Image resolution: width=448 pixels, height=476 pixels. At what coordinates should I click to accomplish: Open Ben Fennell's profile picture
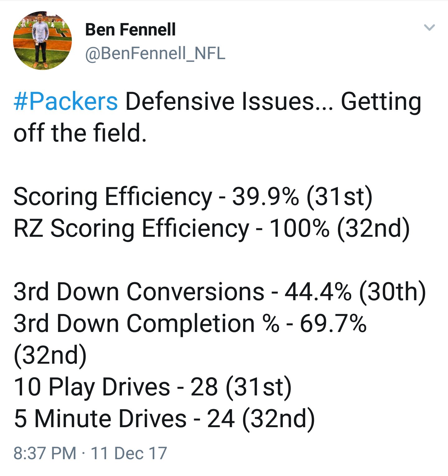click(x=42, y=40)
